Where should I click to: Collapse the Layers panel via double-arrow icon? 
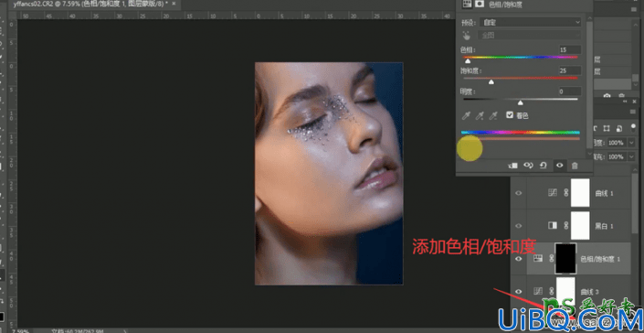pos(625,102)
